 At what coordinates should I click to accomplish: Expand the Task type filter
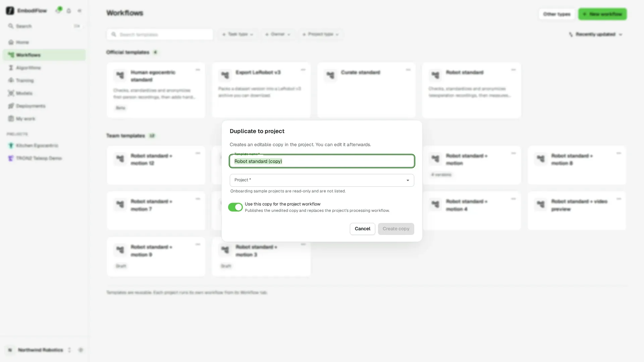coord(238,34)
